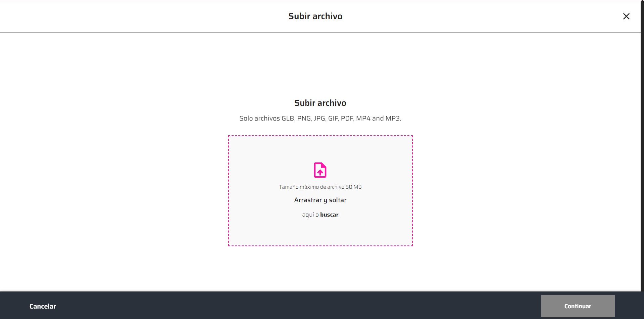The height and width of the screenshot is (319, 644).
Task: Click the Cancelar button
Action: (x=43, y=306)
